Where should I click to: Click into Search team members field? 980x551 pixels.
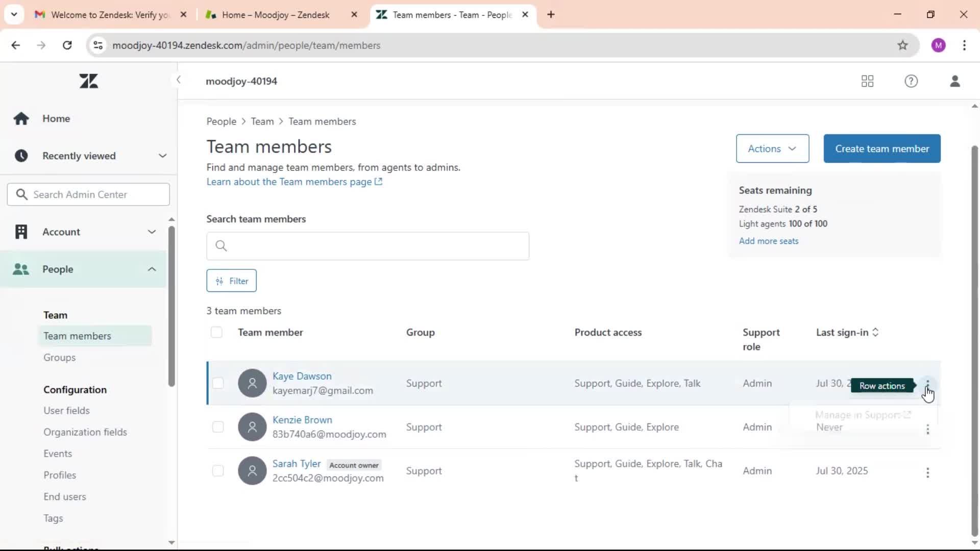pyautogui.click(x=367, y=246)
